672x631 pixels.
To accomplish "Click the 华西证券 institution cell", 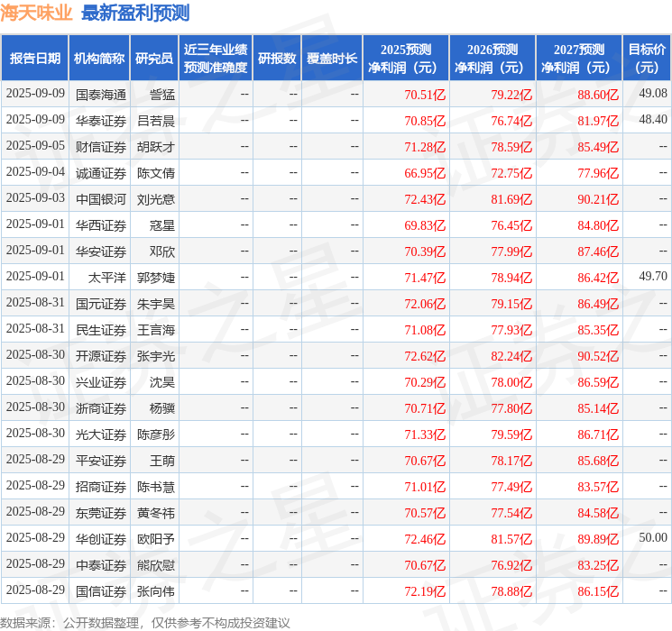I will click(101, 225).
